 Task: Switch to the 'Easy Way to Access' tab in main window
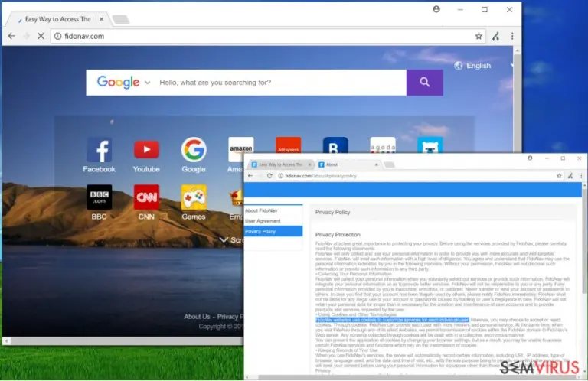(x=57, y=19)
